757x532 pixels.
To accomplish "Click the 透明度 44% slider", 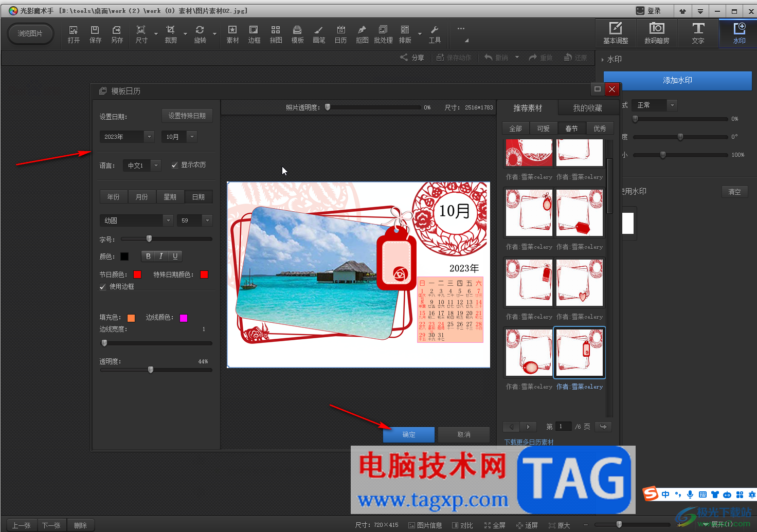I will pyautogui.click(x=156, y=370).
